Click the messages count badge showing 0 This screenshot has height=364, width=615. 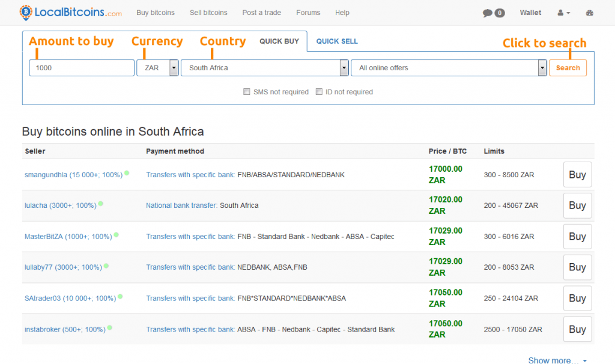(499, 13)
